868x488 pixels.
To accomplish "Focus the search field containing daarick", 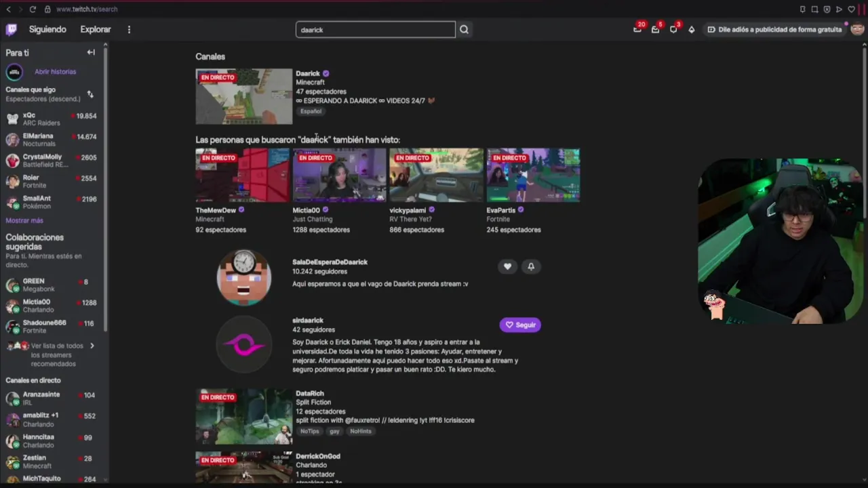I will (x=376, y=30).
